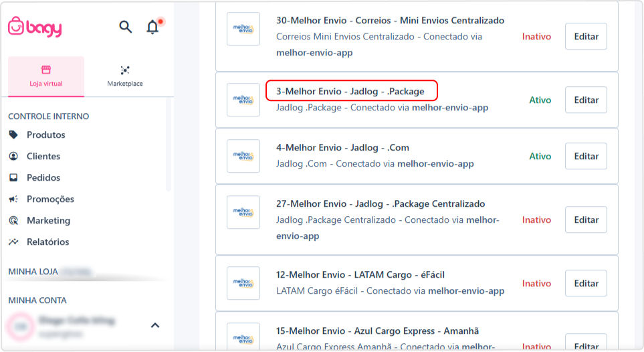Click title 3-Melhor Envio - Jadlog - .Package

(350, 91)
